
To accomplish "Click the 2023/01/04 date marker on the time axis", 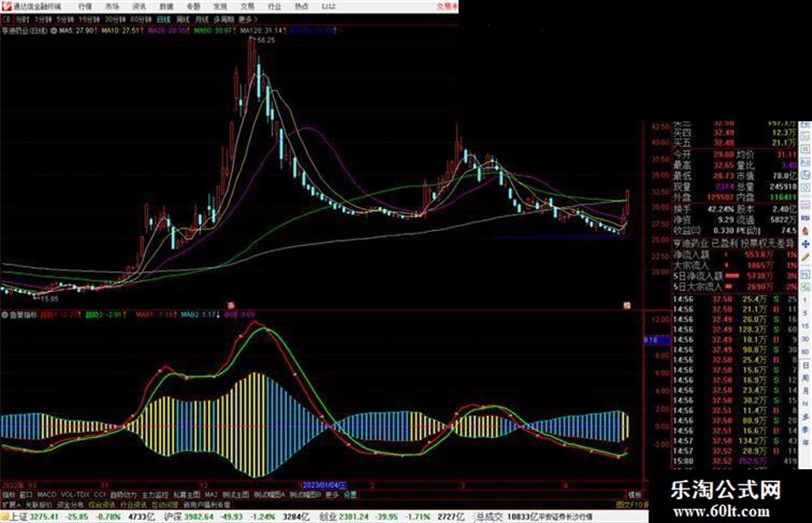I will click(x=325, y=486).
